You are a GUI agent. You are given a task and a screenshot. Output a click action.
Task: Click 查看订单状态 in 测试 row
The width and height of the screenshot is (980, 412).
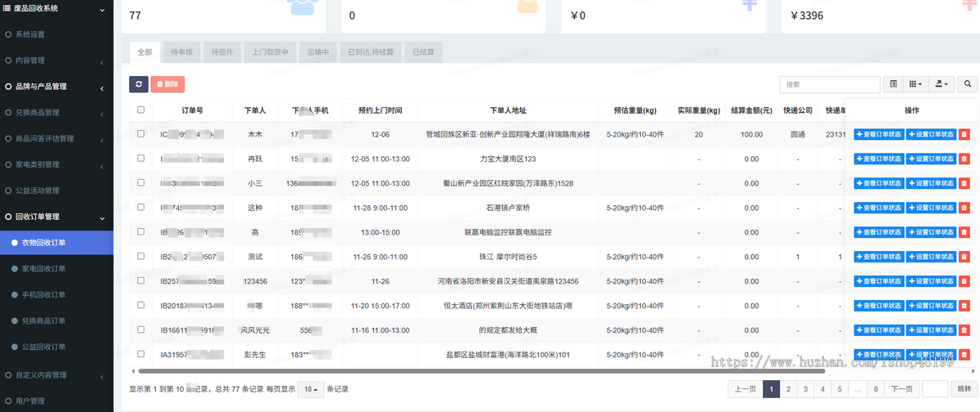pos(880,257)
